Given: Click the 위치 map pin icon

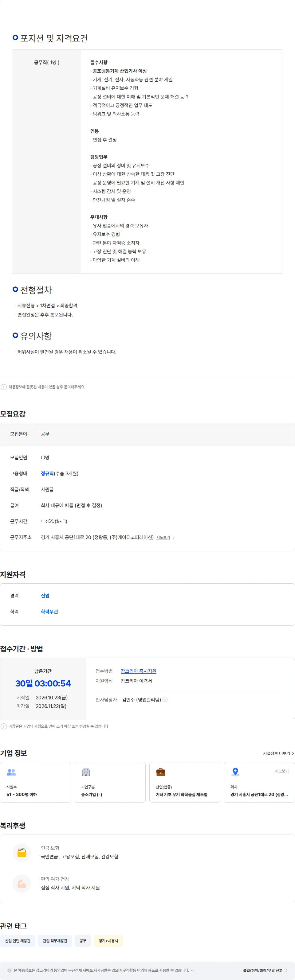Looking at the screenshot, I should click(x=235, y=772).
